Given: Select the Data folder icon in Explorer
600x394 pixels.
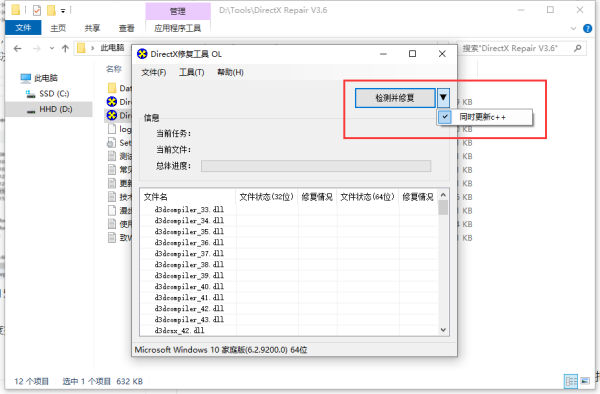Looking at the screenshot, I should click(112, 88).
